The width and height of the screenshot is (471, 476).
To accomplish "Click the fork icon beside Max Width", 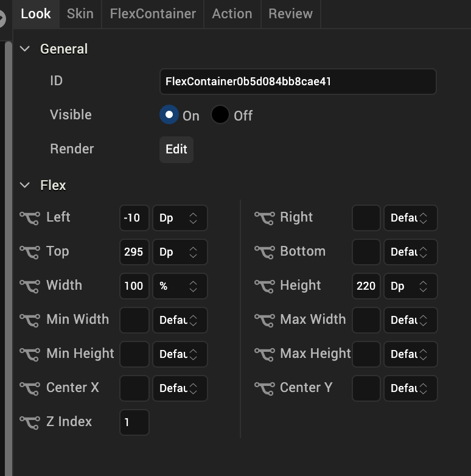I will 264,320.
